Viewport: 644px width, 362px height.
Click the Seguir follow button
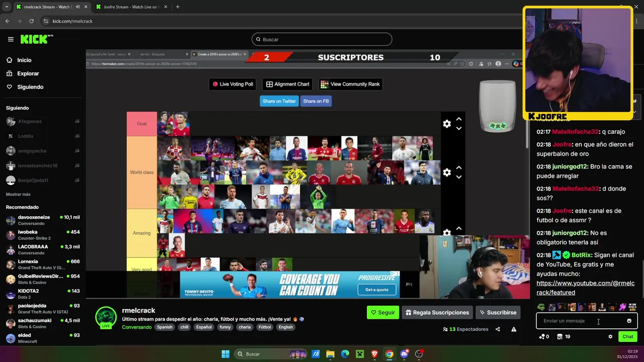[x=383, y=312]
